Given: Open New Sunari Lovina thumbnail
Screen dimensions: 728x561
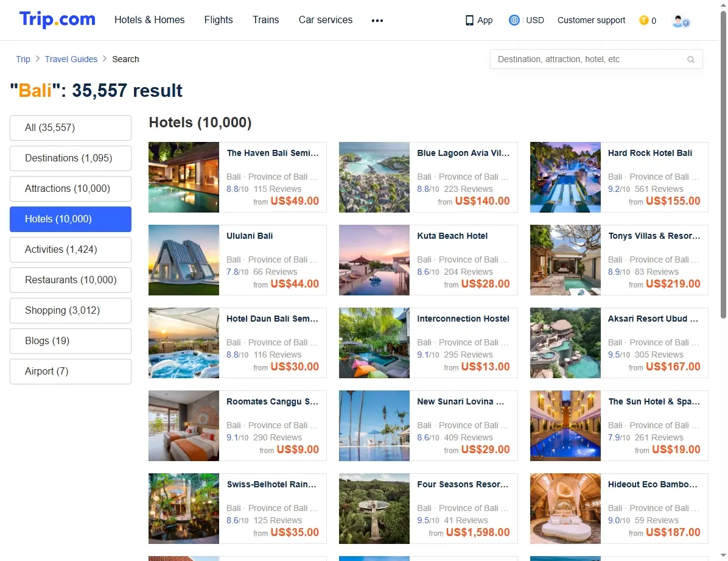Looking at the screenshot, I should tap(374, 426).
